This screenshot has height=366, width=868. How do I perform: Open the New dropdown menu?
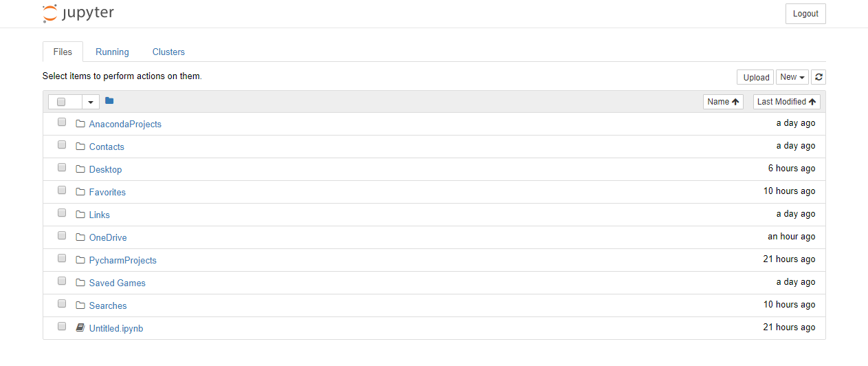[792, 77]
